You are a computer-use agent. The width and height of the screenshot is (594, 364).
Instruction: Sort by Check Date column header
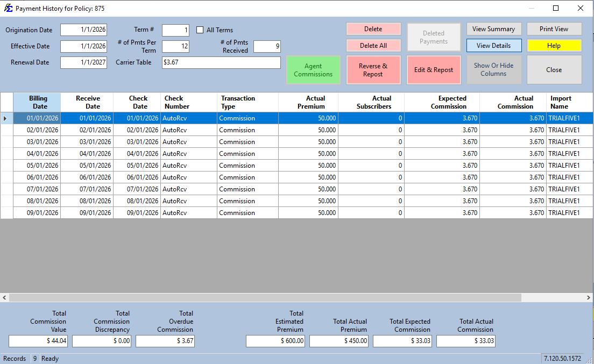point(137,102)
